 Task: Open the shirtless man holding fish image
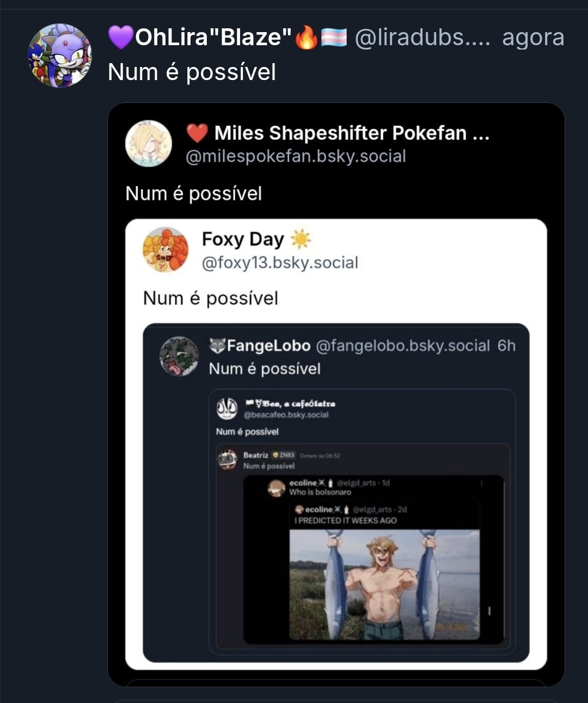[384, 584]
